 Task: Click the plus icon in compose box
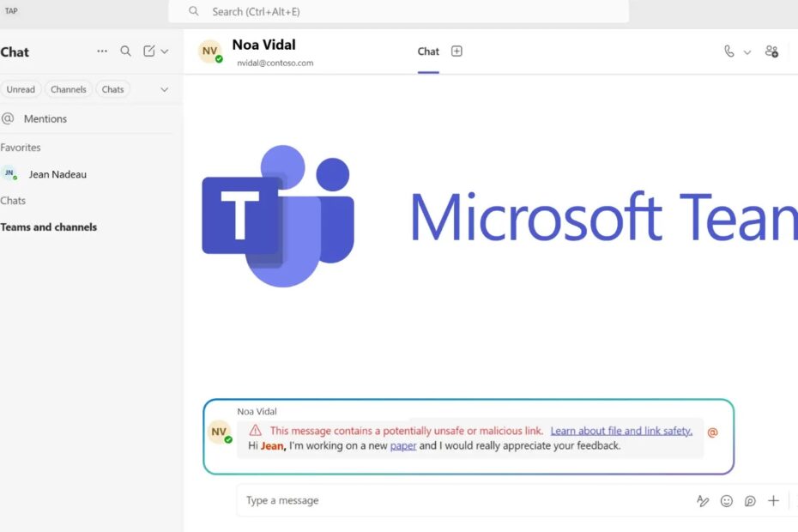click(x=773, y=501)
